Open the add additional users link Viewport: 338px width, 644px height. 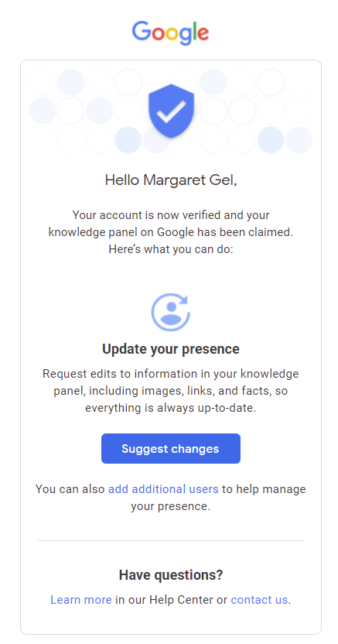click(x=163, y=489)
